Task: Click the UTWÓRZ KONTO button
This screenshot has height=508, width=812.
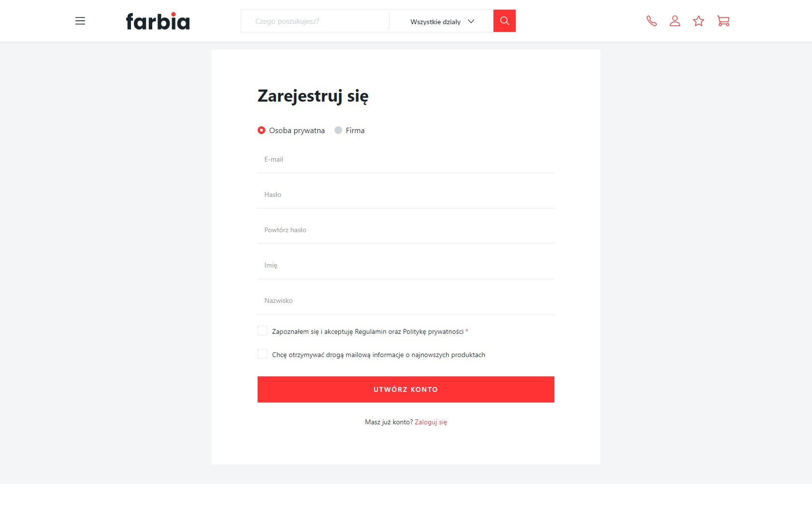Action: tap(406, 389)
